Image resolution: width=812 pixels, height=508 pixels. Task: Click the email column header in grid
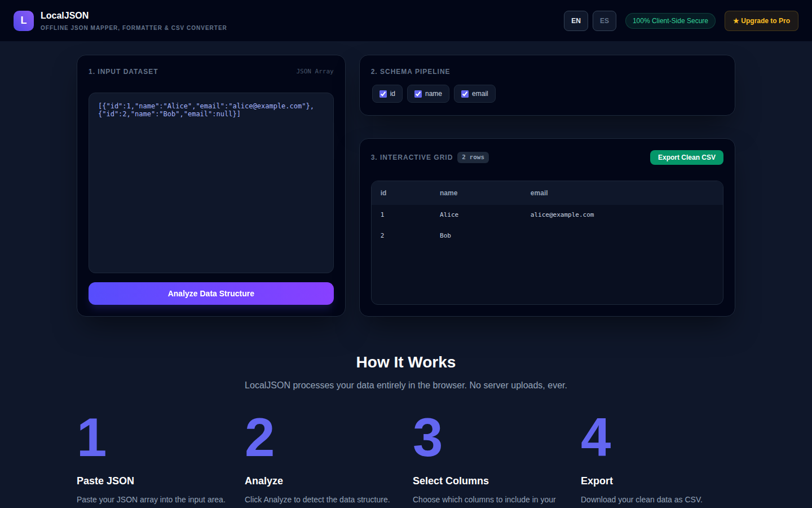click(539, 193)
